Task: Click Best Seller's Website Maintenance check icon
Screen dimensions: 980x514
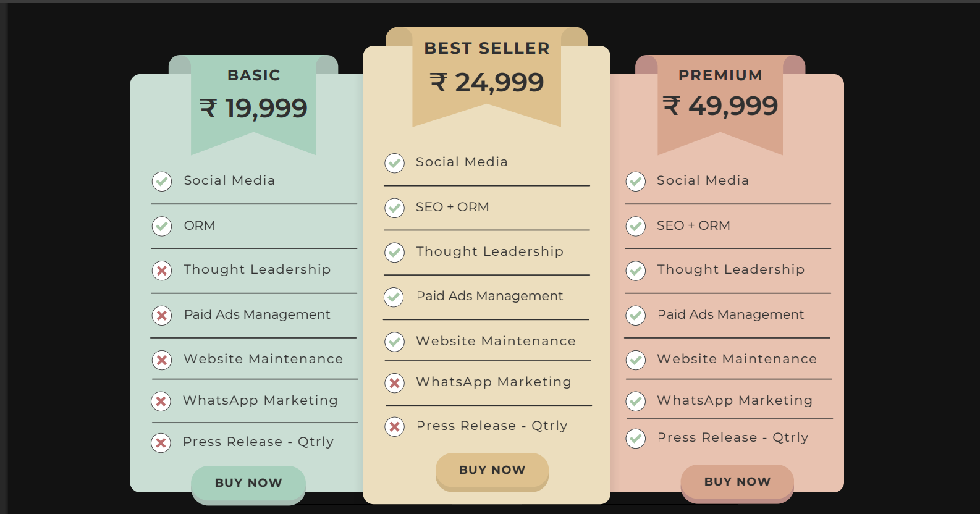Action: [x=394, y=342]
